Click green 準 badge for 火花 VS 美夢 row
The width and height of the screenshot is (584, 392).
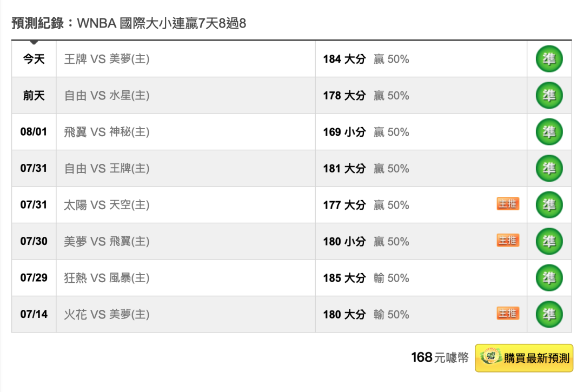[x=549, y=314]
